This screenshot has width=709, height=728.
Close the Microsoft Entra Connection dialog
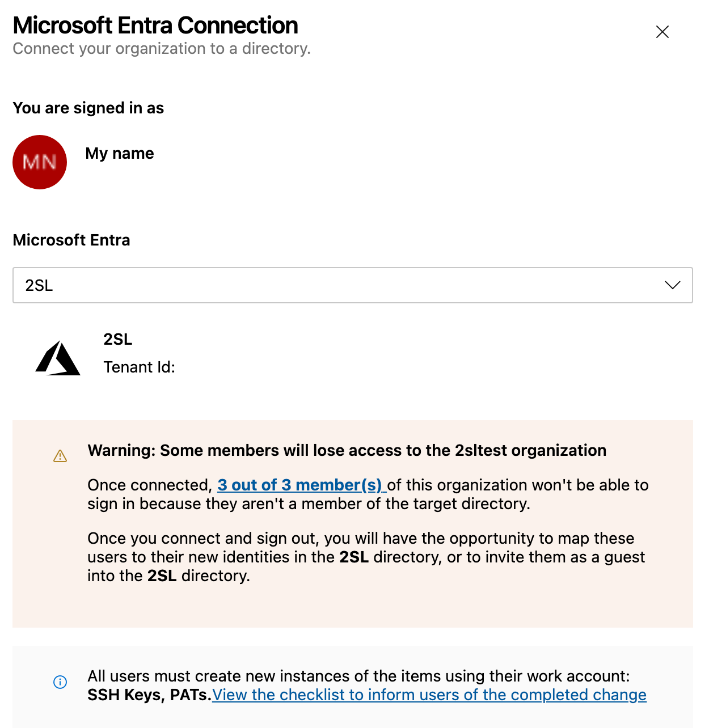click(x=662, y=32)
